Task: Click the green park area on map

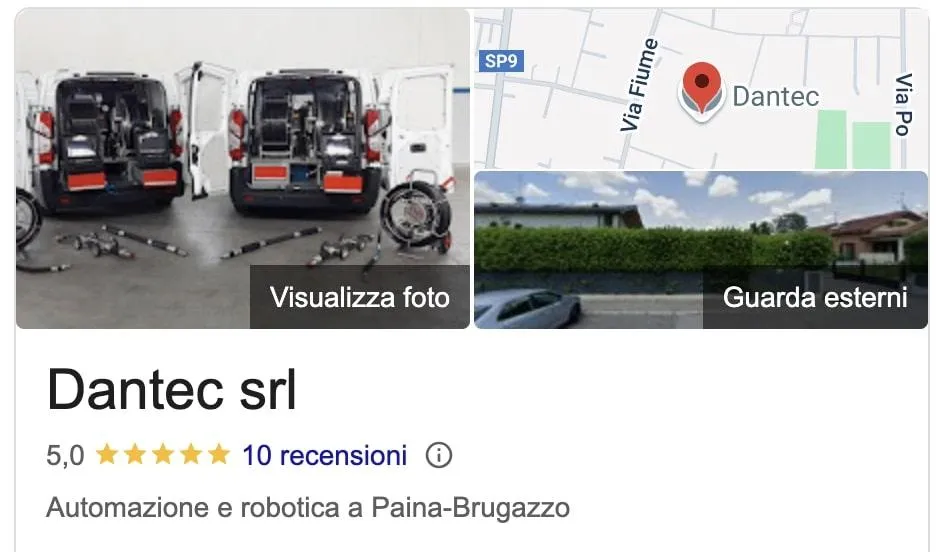Action: [852, 140]
